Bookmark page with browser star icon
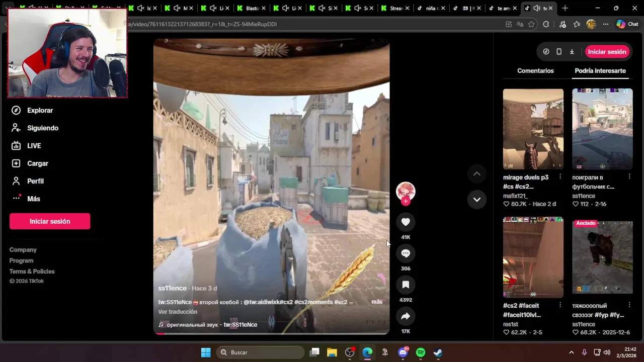The height and width of the screenshot is (362, 644). coord(531,24)
